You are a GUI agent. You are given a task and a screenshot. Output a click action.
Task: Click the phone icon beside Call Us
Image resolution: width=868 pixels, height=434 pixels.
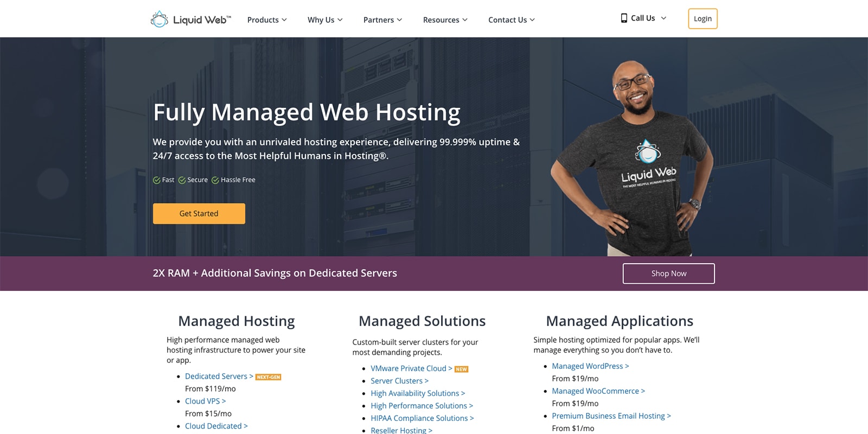tap(624, 18)
